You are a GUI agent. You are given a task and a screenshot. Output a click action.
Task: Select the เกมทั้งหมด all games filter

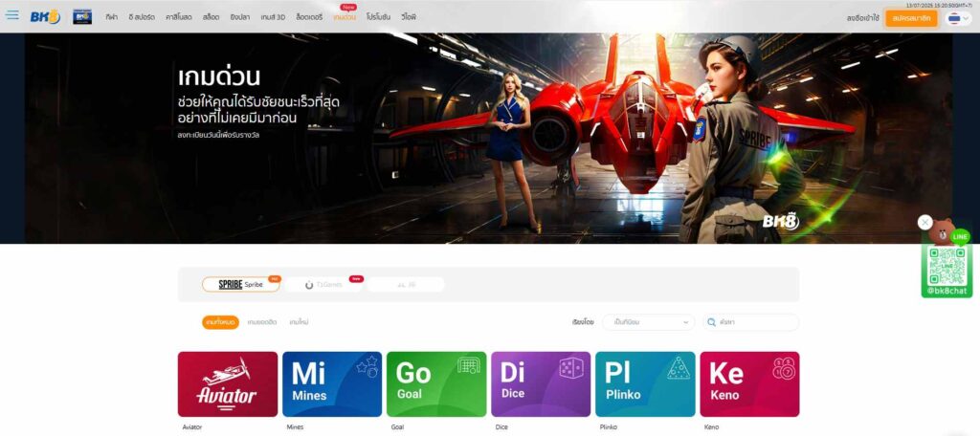[x=221, y=322]
